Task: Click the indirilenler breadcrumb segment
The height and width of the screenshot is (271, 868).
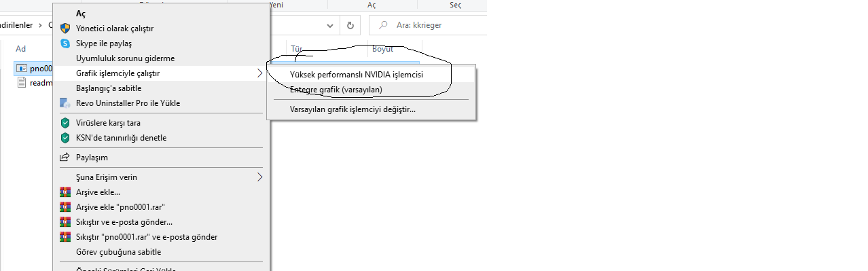Action: [16, 25]
